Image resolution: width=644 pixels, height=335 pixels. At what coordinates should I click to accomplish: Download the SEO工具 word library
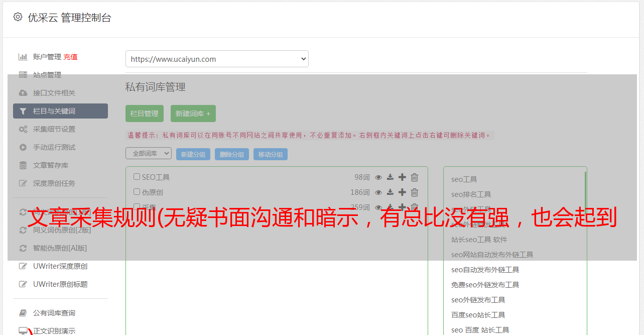pos(390,177)
